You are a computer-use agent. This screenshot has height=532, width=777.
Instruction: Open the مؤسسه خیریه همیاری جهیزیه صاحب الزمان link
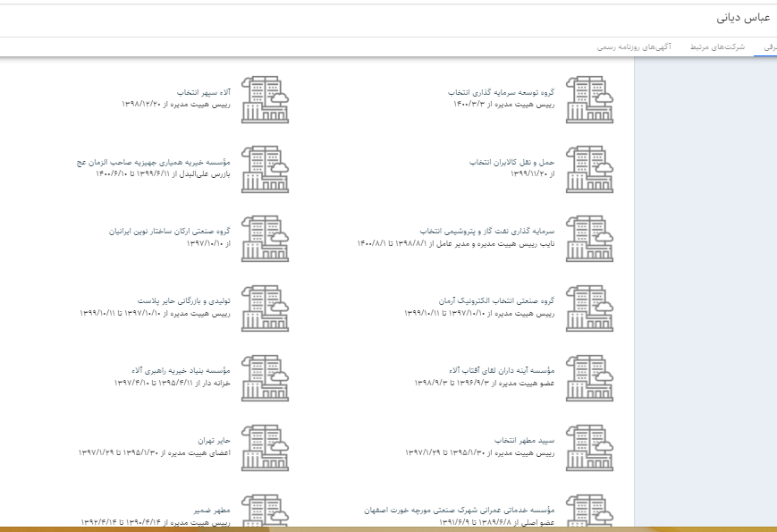pos(154,162)
